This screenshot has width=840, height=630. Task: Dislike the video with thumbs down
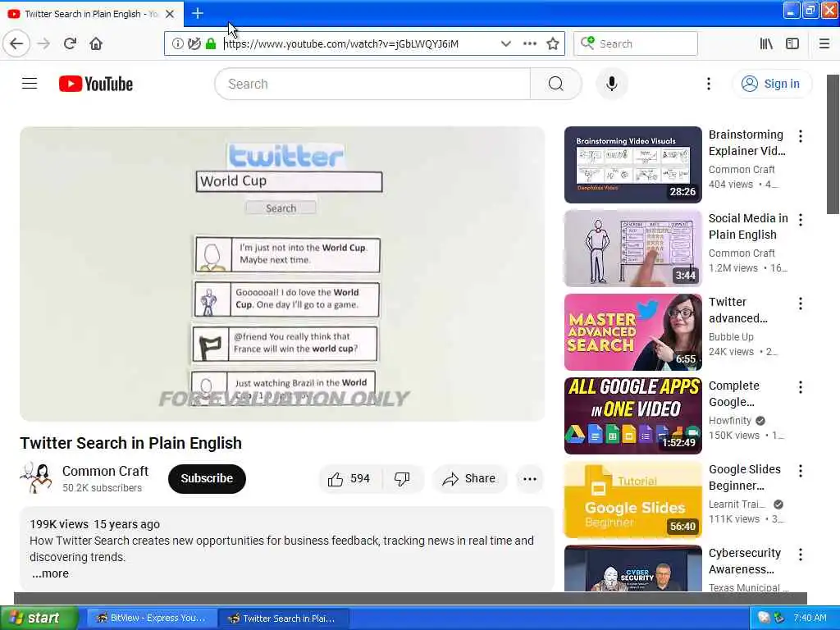[402, 479]
